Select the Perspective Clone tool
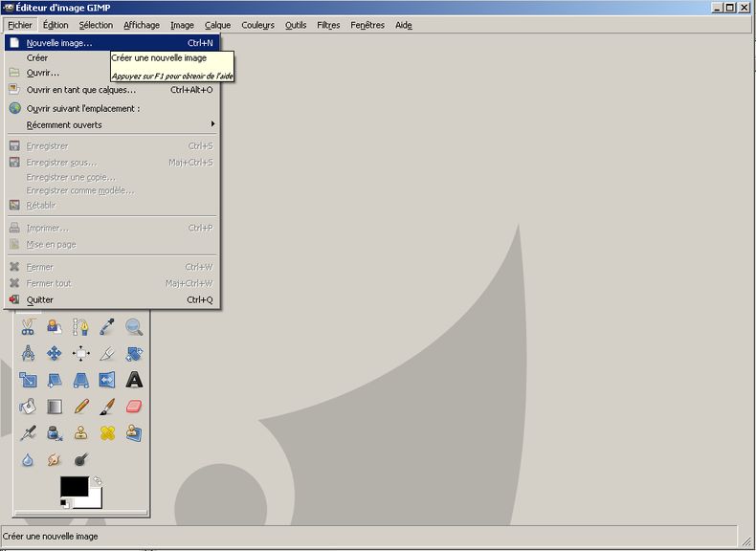The width and height of the screenshot is (756, 551). pos(134,433)
